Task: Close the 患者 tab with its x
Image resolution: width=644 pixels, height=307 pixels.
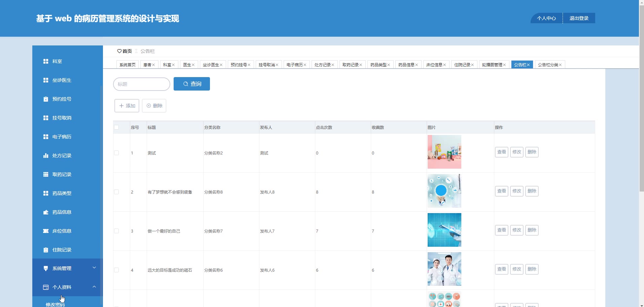Action: coord(153,65)
